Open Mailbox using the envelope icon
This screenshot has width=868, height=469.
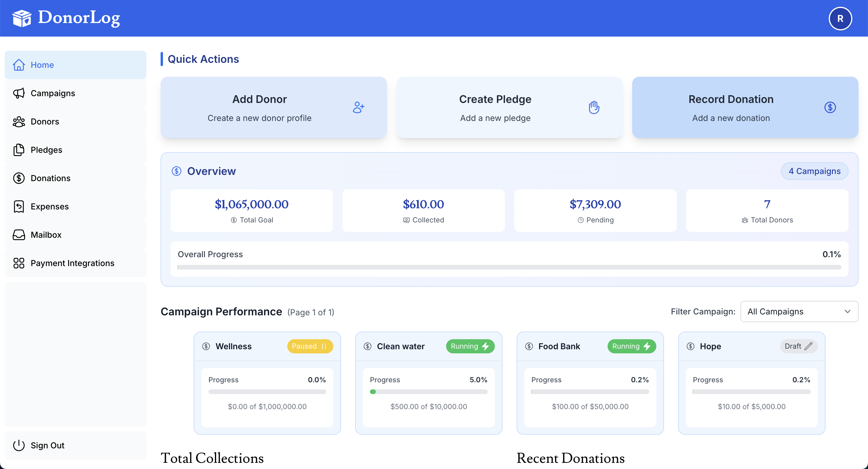click(x=19, y=235)
